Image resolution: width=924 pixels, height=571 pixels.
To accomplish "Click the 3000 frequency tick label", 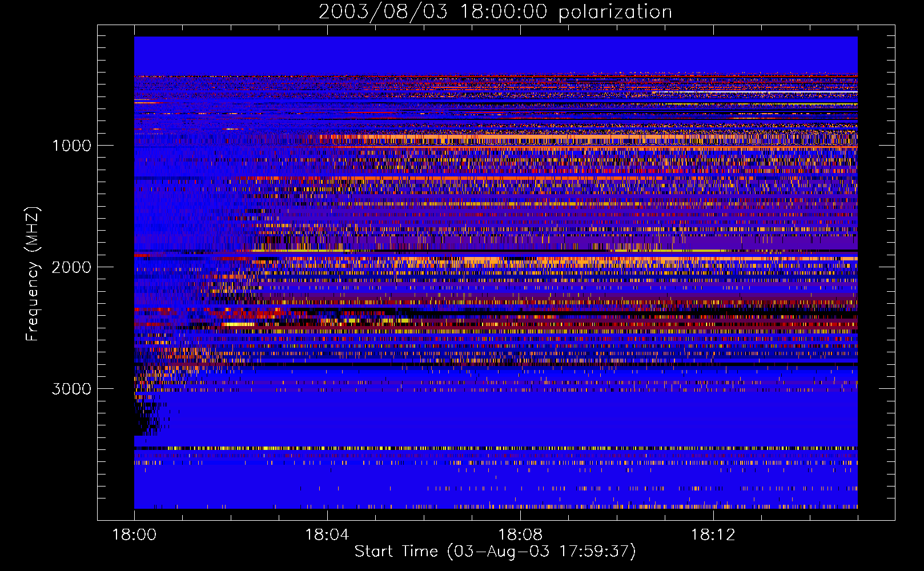I will pyautogui.click(x=71, y=389).
